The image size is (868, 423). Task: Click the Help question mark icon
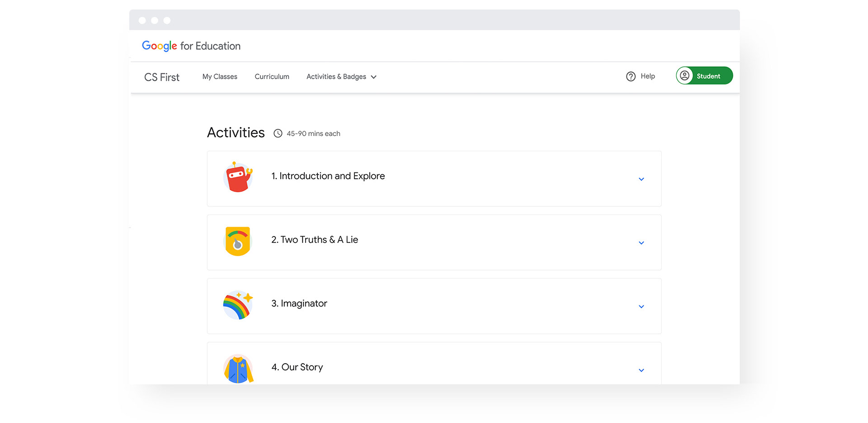click(631, 76)
